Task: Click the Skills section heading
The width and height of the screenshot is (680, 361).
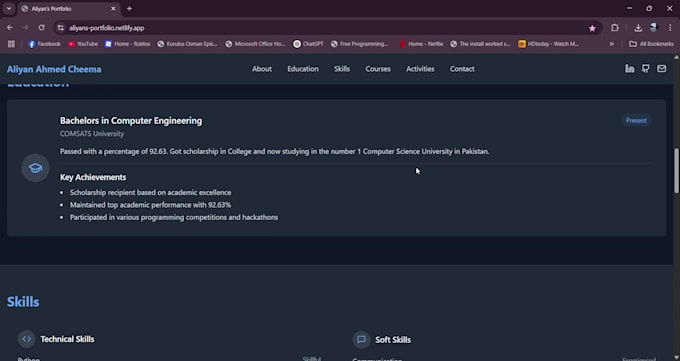Action: (x=23, y=302)
